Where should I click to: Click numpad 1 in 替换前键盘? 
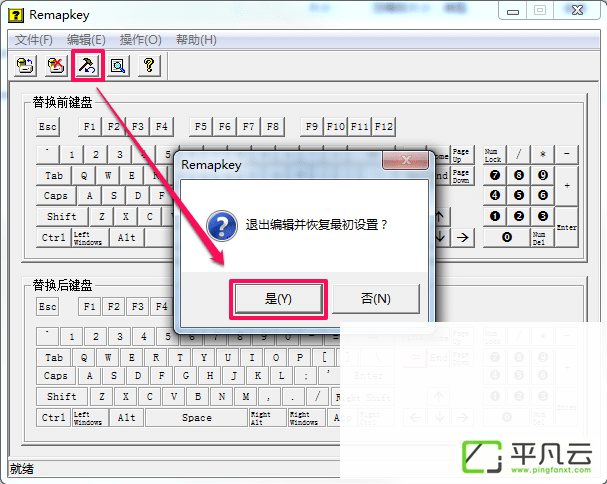tap(495, 216)
